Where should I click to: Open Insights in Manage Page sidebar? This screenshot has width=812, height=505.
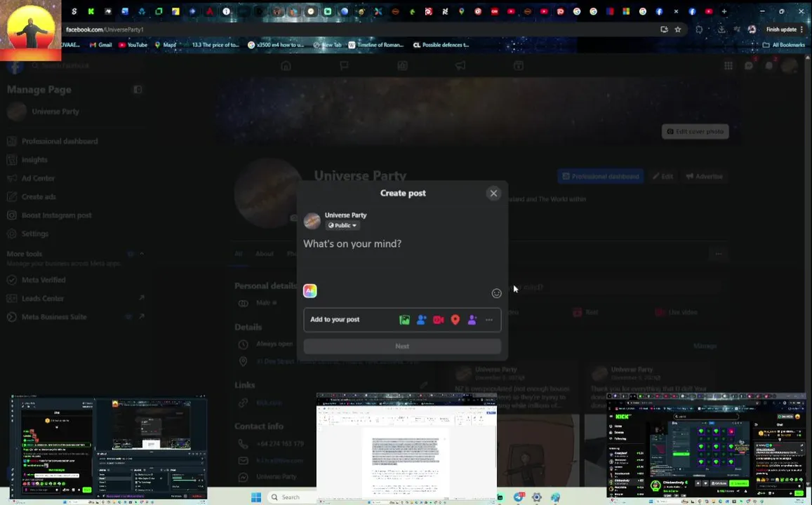click(34, 160)
